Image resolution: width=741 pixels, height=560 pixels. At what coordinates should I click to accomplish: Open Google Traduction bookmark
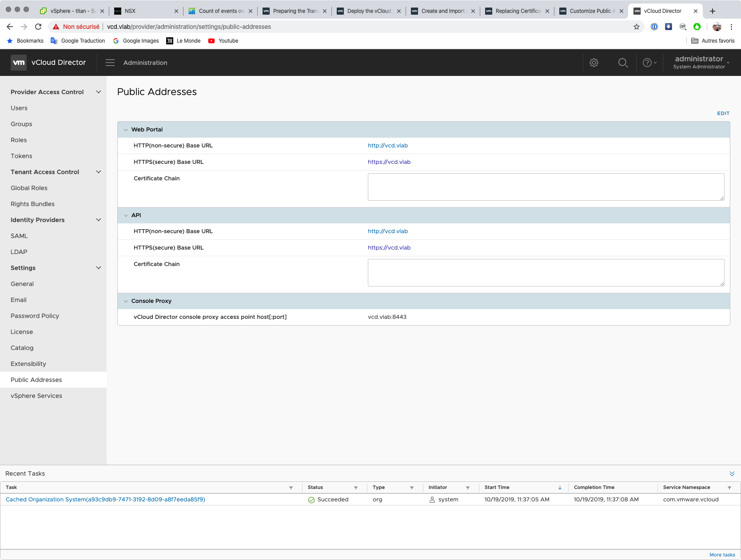(78, 41)
